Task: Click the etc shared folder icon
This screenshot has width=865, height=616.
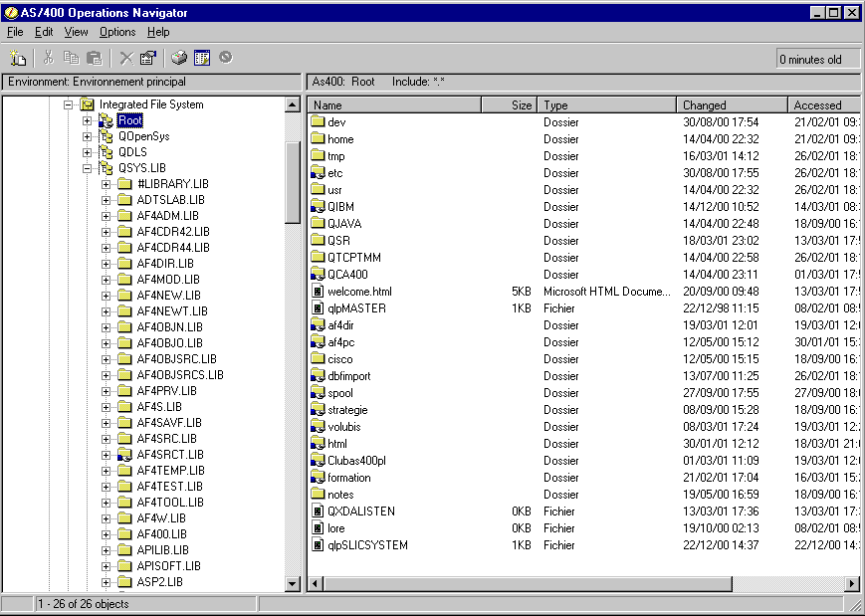Action: [318, 172]
